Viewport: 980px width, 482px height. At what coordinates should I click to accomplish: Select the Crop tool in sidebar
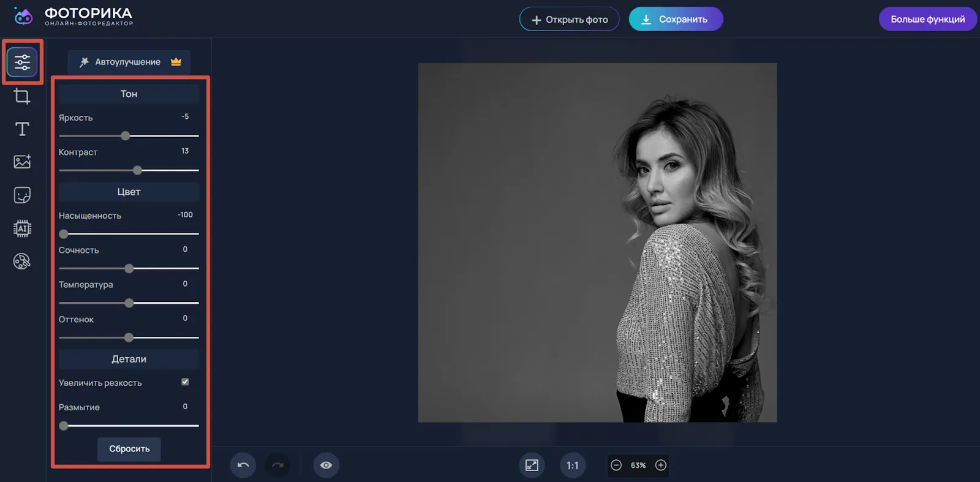[22, 96]
